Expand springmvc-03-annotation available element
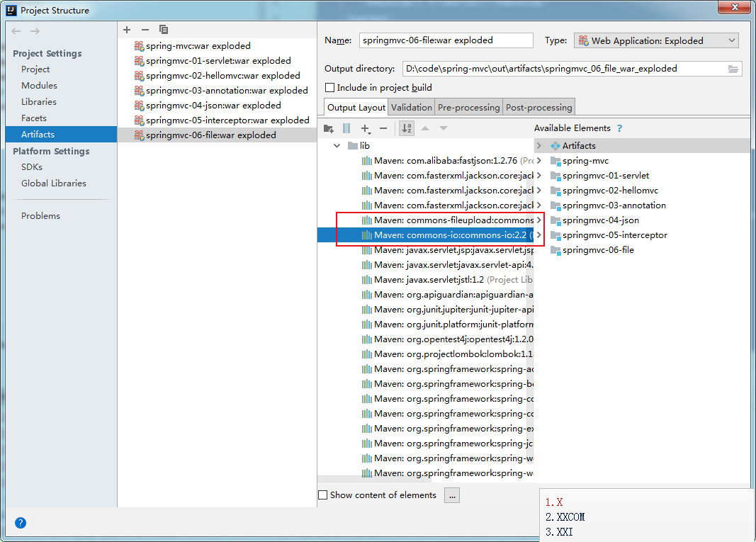756x542 pixels. pyautogui.click(x=539, y=205)
